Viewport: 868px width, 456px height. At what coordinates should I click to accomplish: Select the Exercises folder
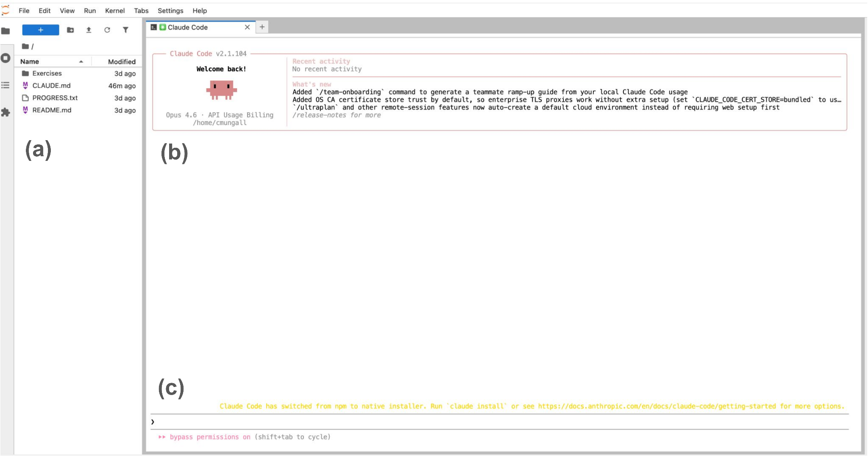tap(78, 73)
